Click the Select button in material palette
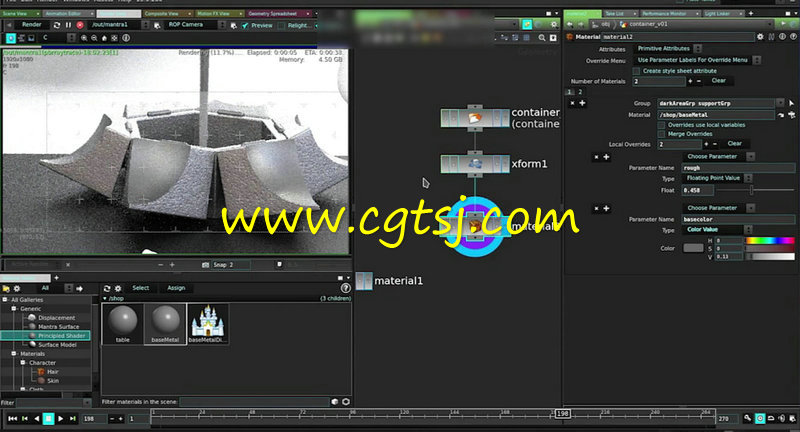This screenshot has width=800, height=432. point(141,288)
